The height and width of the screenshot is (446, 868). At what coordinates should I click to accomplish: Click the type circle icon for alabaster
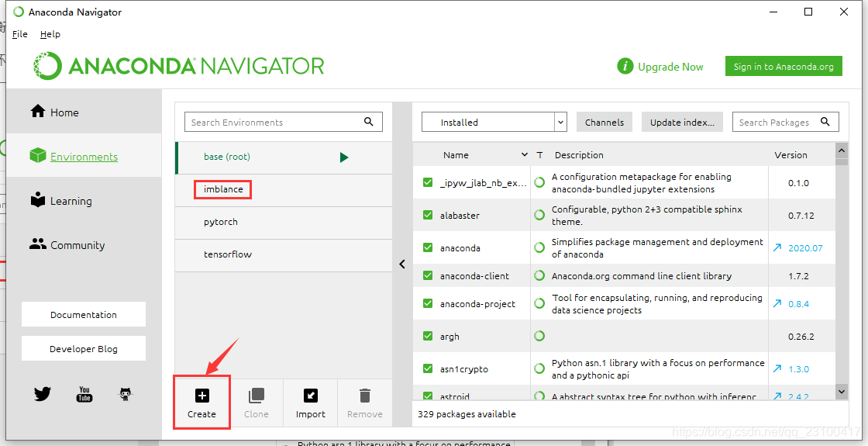click(539, 215)
